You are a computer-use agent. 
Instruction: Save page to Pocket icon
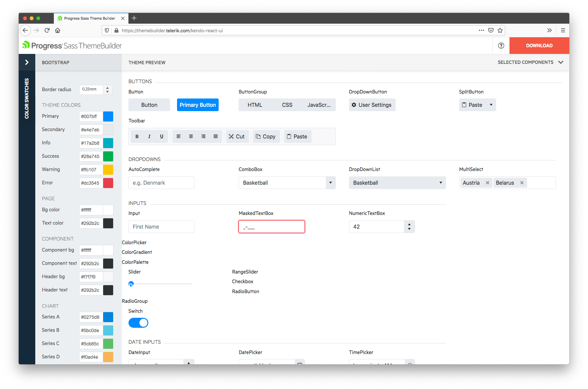(x=491, y=30)
